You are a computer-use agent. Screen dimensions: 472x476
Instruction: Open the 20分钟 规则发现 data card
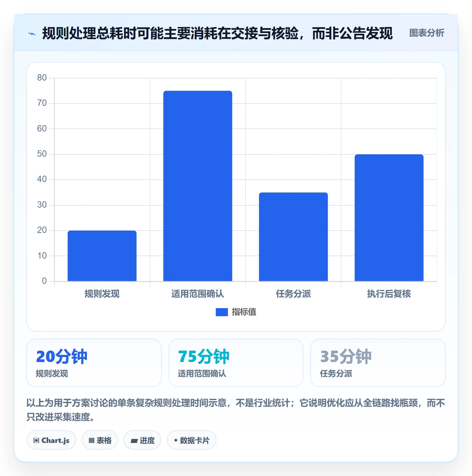(94, 363)
